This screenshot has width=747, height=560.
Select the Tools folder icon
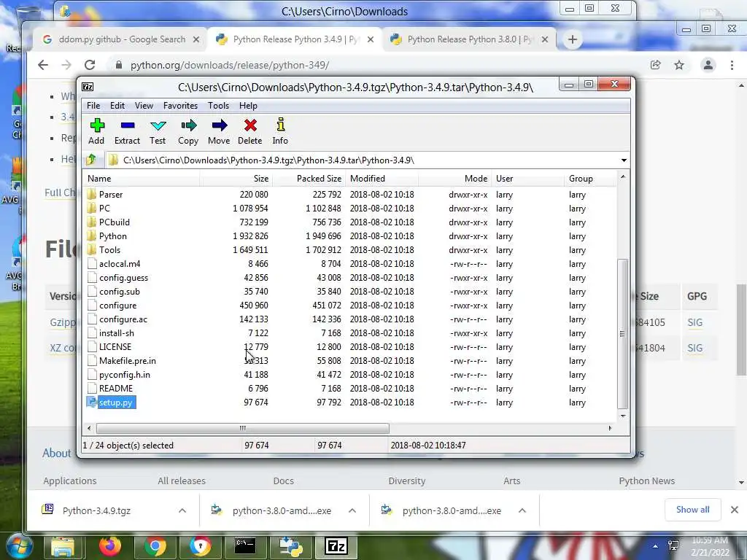(92, 249)
